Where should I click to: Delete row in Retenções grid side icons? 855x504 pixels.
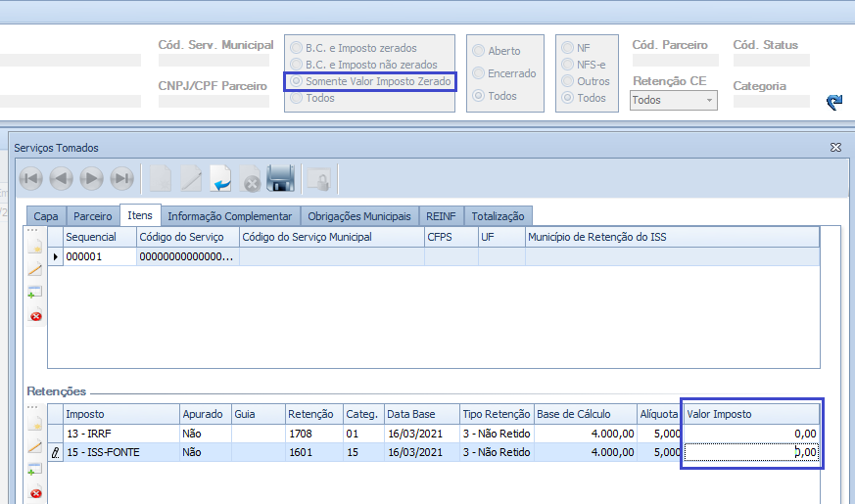point(35,492)
